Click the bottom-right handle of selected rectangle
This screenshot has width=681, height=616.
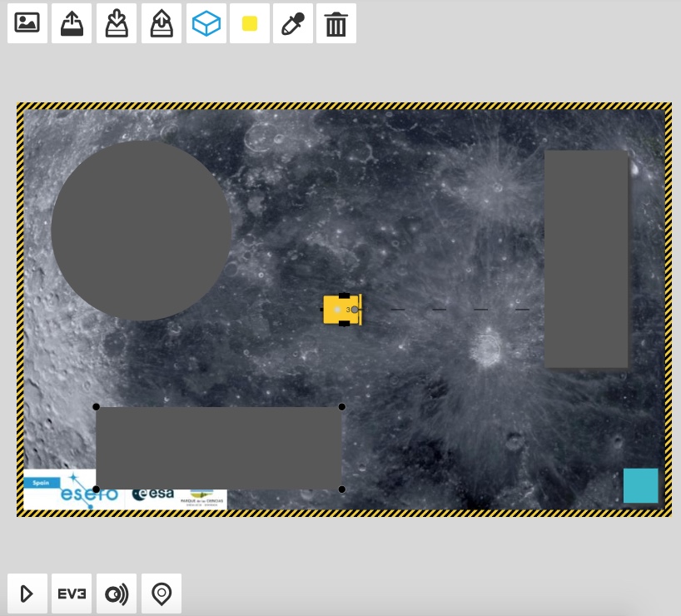point(342,489)
